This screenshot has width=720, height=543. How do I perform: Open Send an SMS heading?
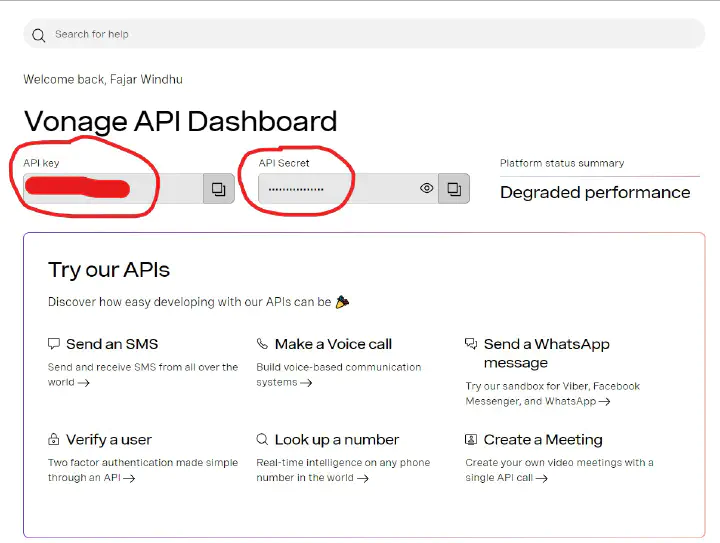[112, 344]
